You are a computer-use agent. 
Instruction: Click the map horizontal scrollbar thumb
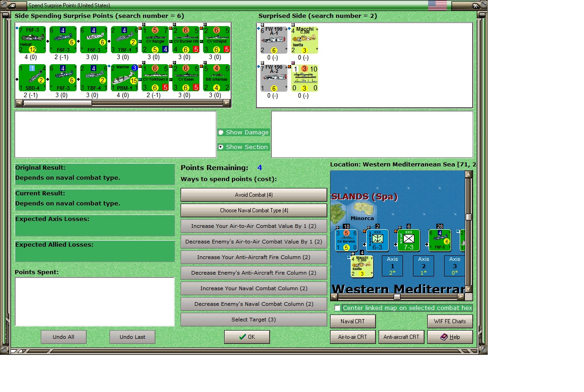click(x=397, y=297)
